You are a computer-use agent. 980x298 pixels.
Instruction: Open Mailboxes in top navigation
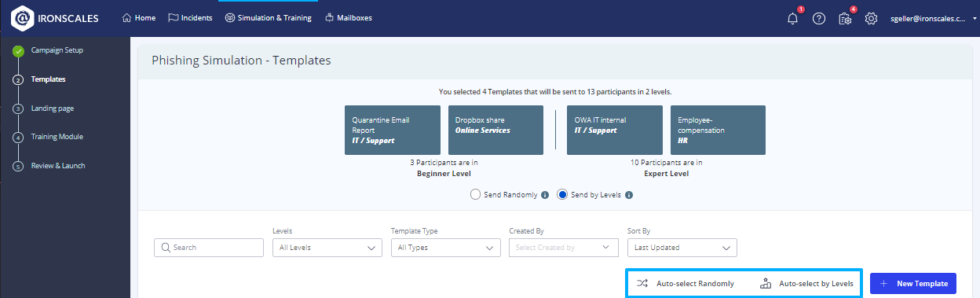click(x=348, y=18)
